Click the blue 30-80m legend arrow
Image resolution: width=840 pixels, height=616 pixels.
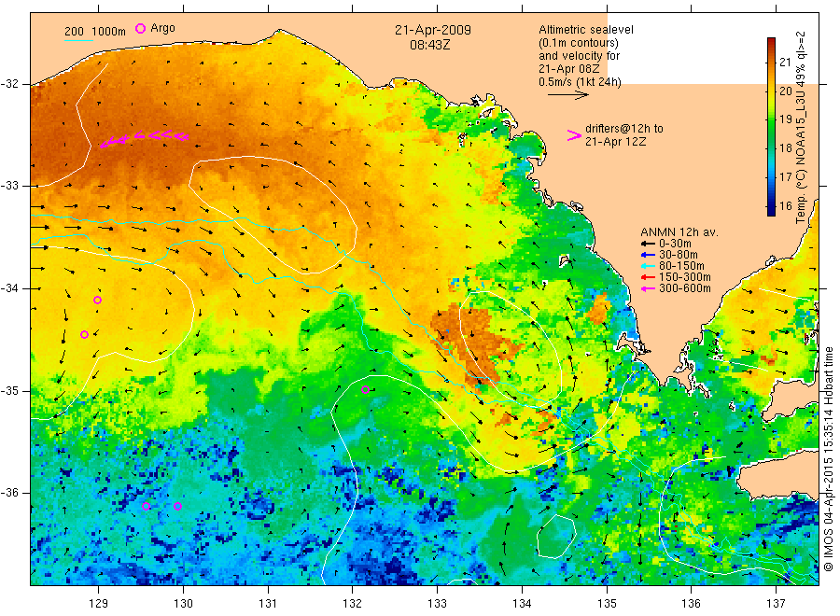[x=648, y=255]
